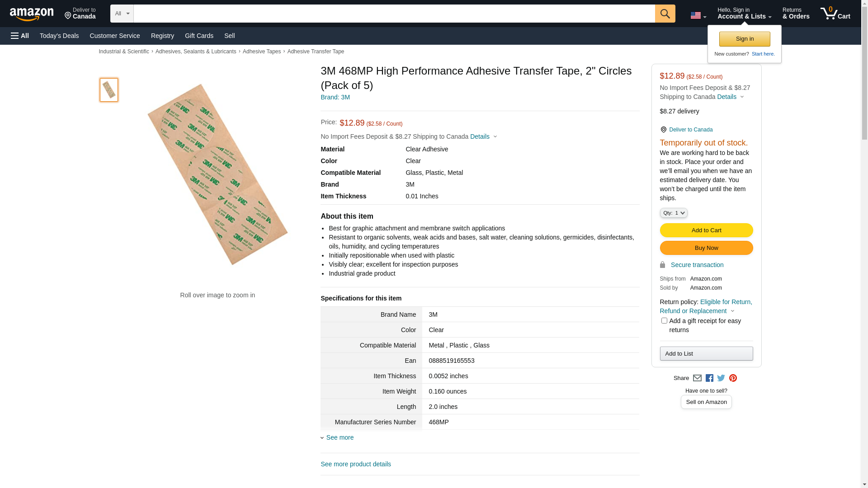This screenshot has height=488, width=868.
Task: Select the product image thumbnail
Action: point(109,90)
